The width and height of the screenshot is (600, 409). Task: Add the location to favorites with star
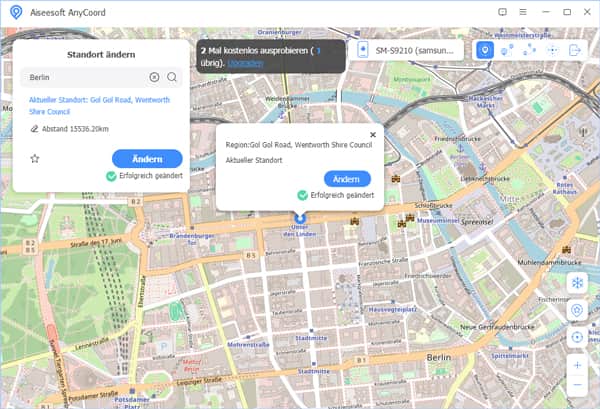[x=35, y=158]
